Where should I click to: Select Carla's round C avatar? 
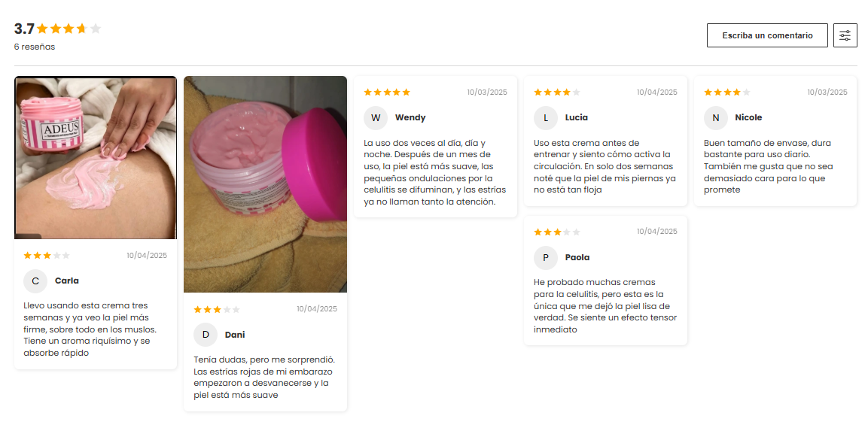pyautogui.click(x=35, y=281)
